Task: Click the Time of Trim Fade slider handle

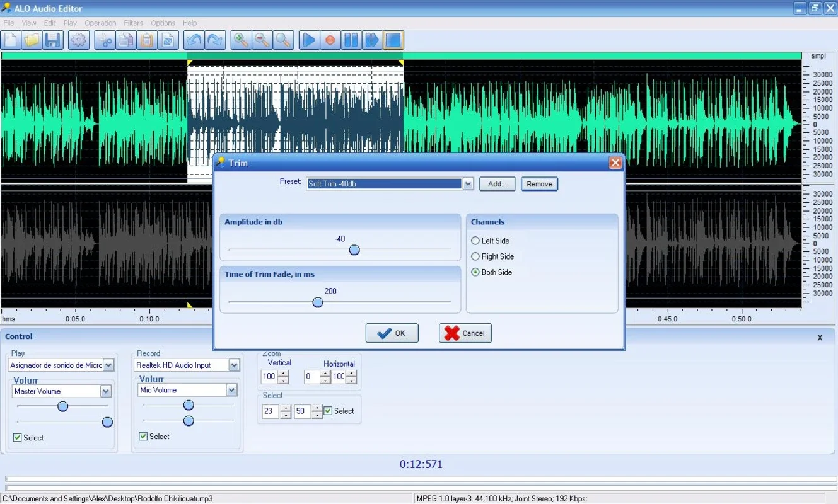Action: (318, 302)
